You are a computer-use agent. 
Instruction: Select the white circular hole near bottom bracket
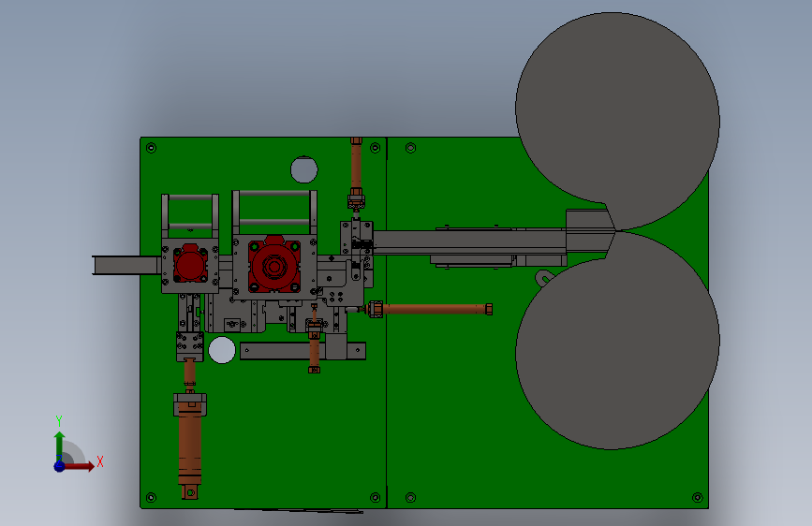[222, 350]
